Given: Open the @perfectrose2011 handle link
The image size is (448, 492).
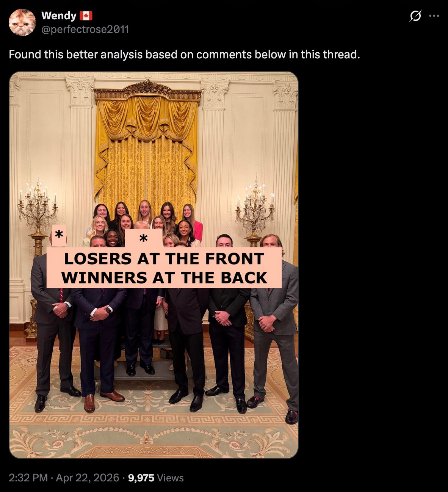Looking at the screenshot, I should 85,29.
